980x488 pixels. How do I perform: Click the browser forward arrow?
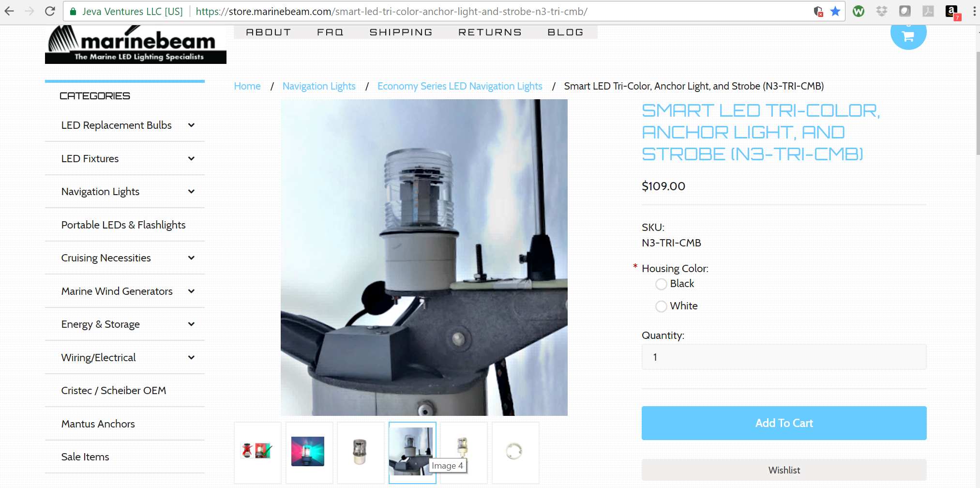[x=30, y=11]
